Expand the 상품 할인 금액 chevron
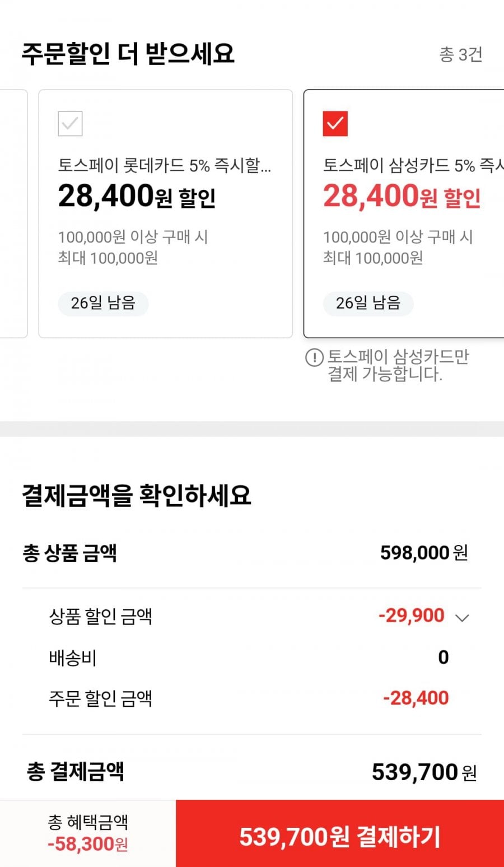 click(x=462, y=618)
